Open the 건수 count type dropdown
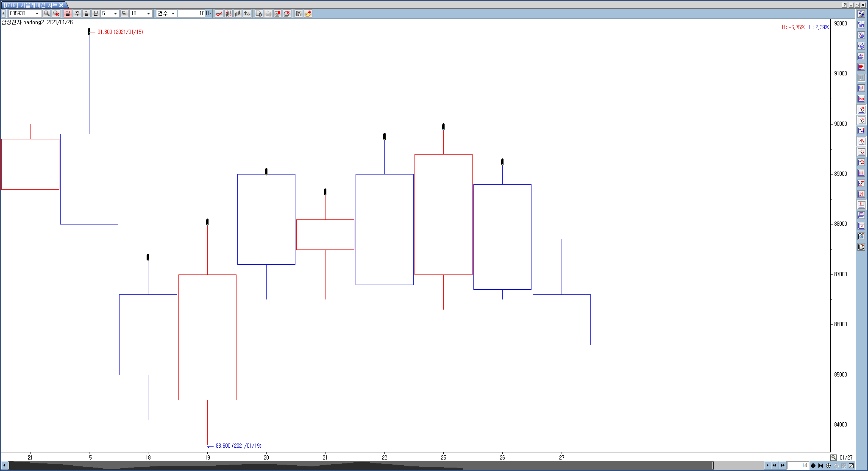 point(173,14)
